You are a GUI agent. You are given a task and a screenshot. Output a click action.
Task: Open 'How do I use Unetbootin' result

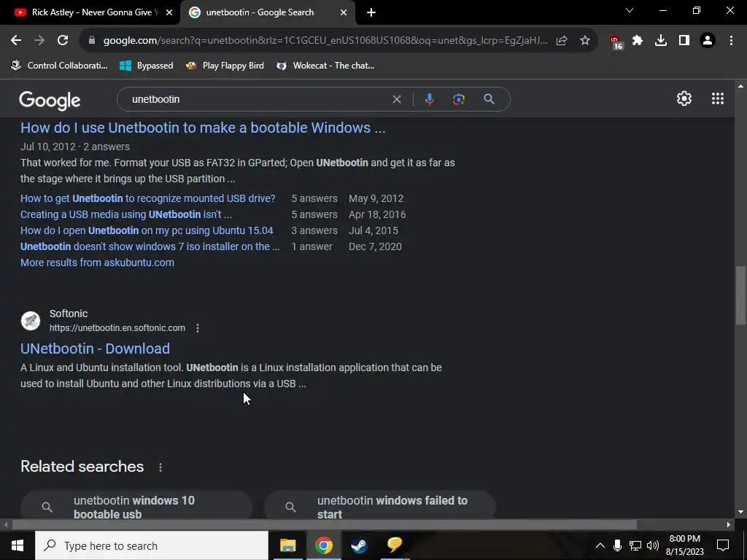(203, 128)
